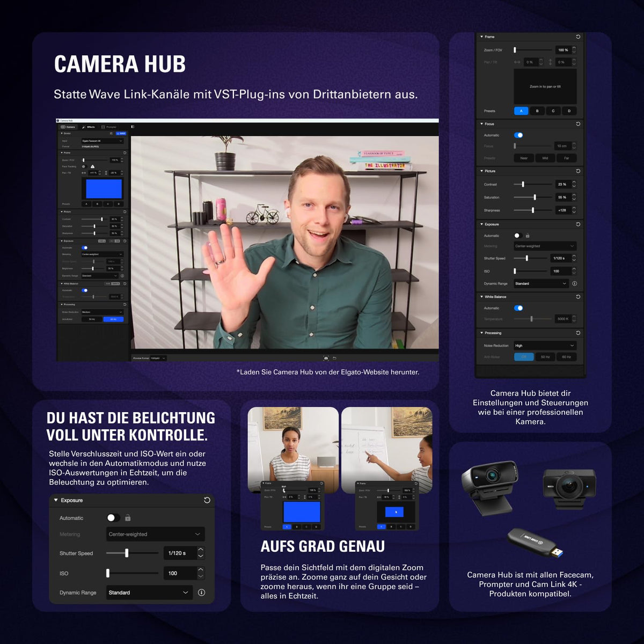Reset White Balance in the panel containing Focus

578,297
